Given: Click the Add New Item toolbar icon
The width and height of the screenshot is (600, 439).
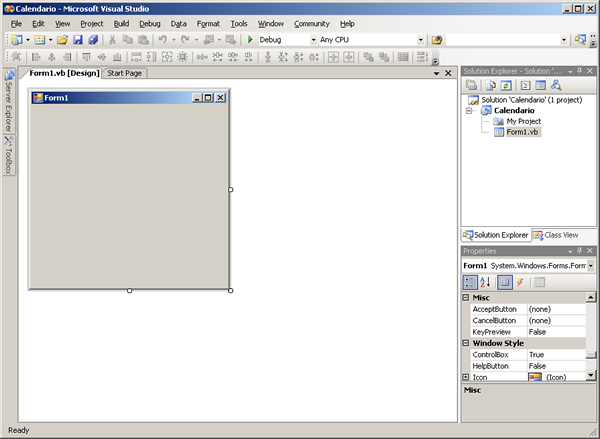Looking at the screenshot, I should point(39,39).
